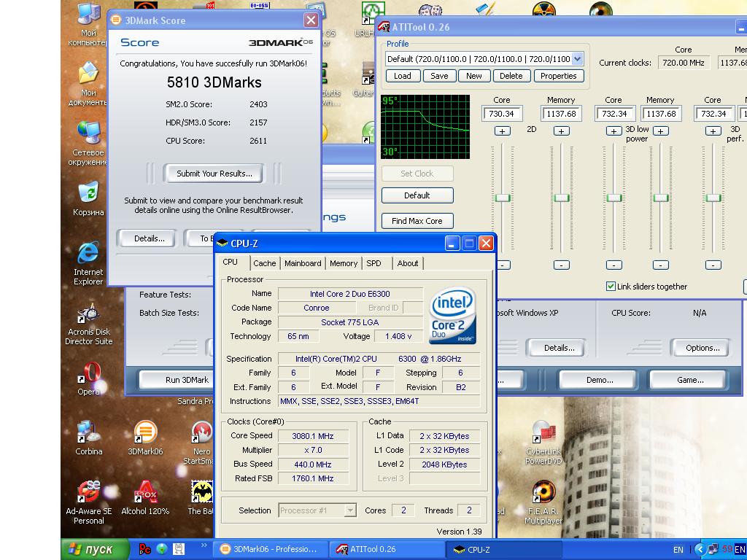Click the 3D low power Core slider handle

click(614, 198)
